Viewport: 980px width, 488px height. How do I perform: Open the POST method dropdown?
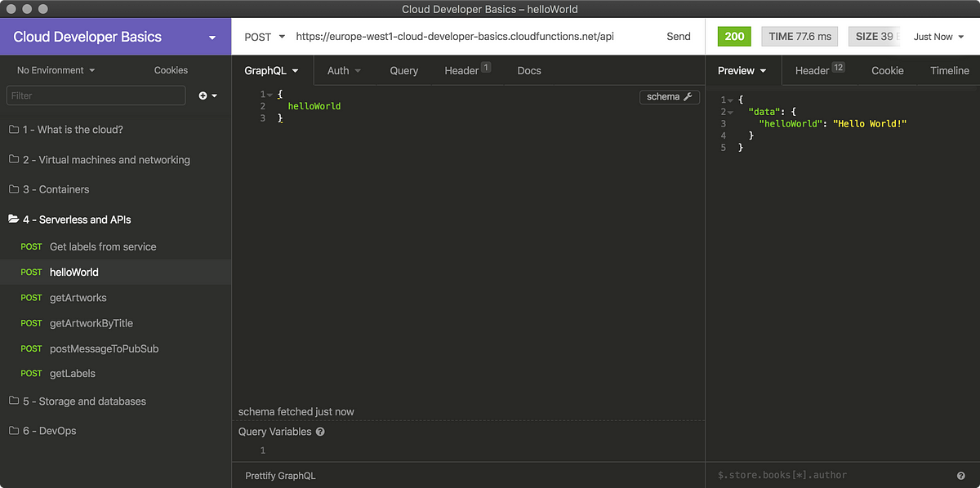pos(265,37)
